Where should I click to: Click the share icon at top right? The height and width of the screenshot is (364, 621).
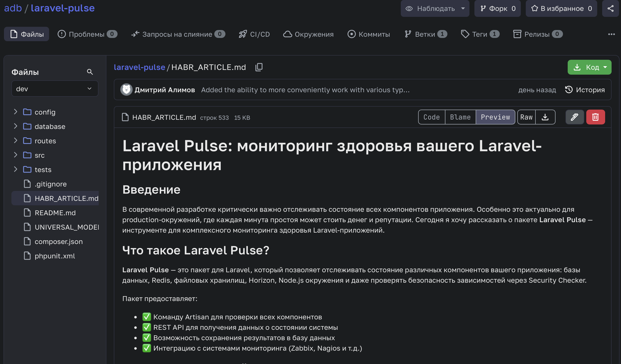(610, 8)
